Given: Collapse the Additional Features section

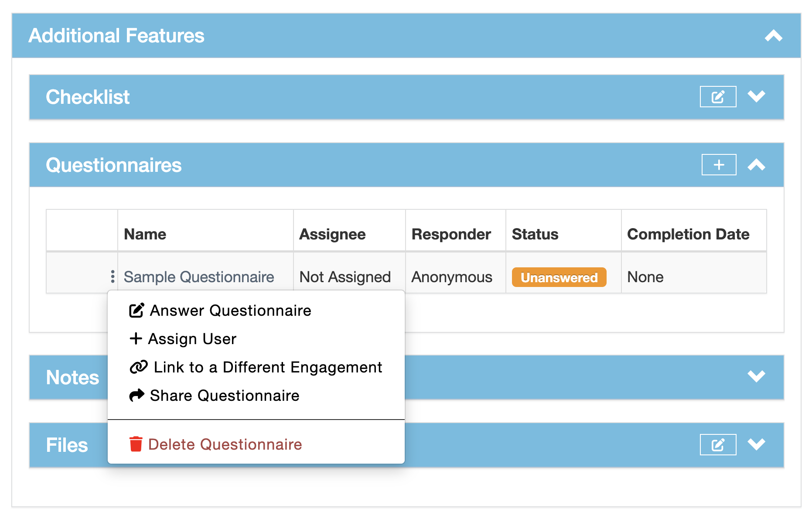Looking at the screenshot, I should pos(773,36).
